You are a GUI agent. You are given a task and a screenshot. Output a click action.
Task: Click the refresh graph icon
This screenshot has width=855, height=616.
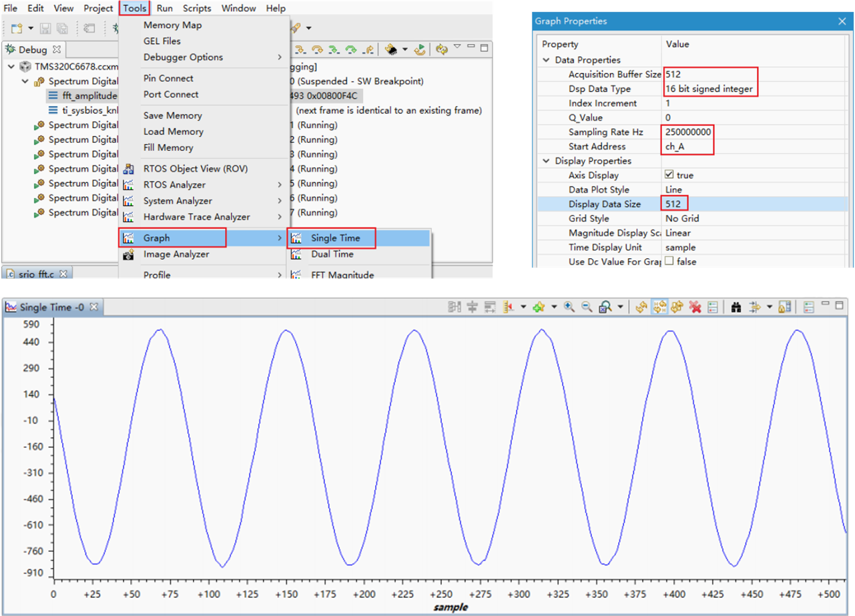641,307
